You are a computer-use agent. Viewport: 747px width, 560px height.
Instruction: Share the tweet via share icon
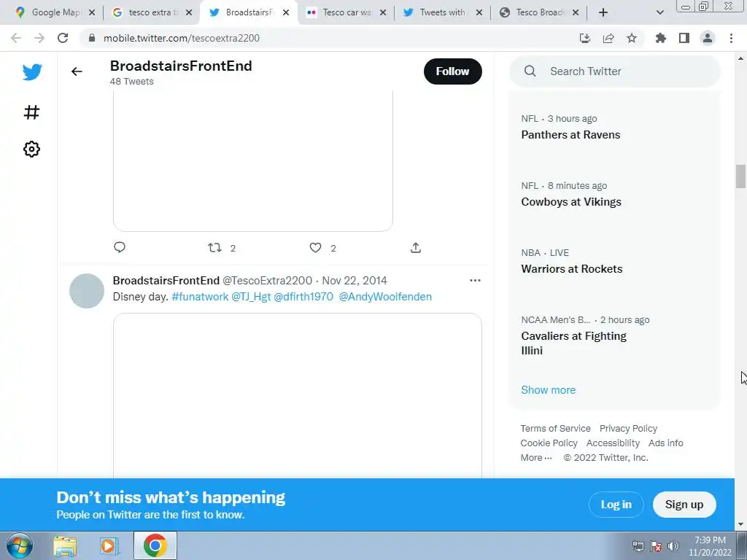(x=415, y=248)
